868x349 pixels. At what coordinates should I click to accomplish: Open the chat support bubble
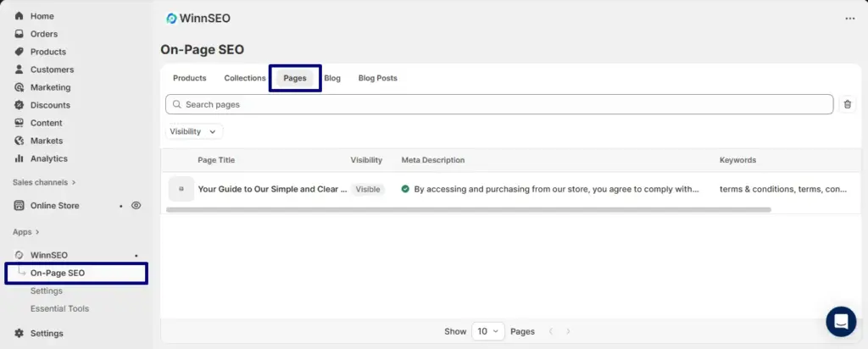pos(841,321)
